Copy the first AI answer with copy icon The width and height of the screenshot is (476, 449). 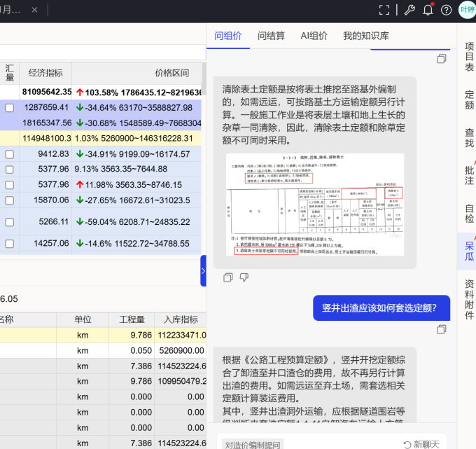[227, 277]
